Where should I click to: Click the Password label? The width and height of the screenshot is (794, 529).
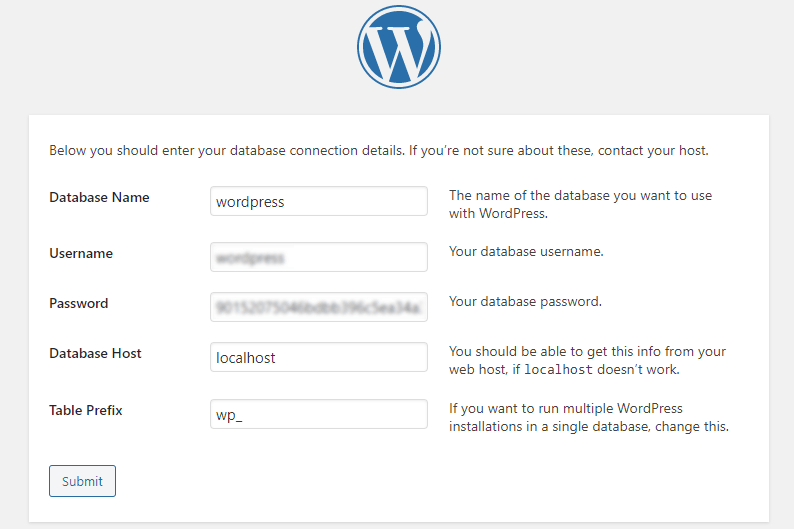point(78,303)
